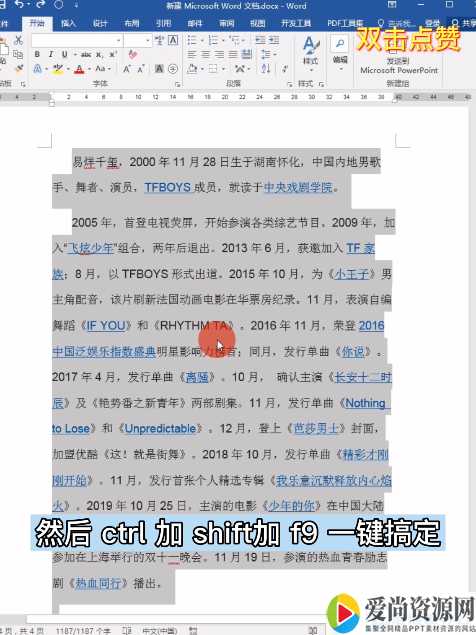
Task: Click the Shading paint bucket icon
Action: pyautogui.click(x=192, y=69)
